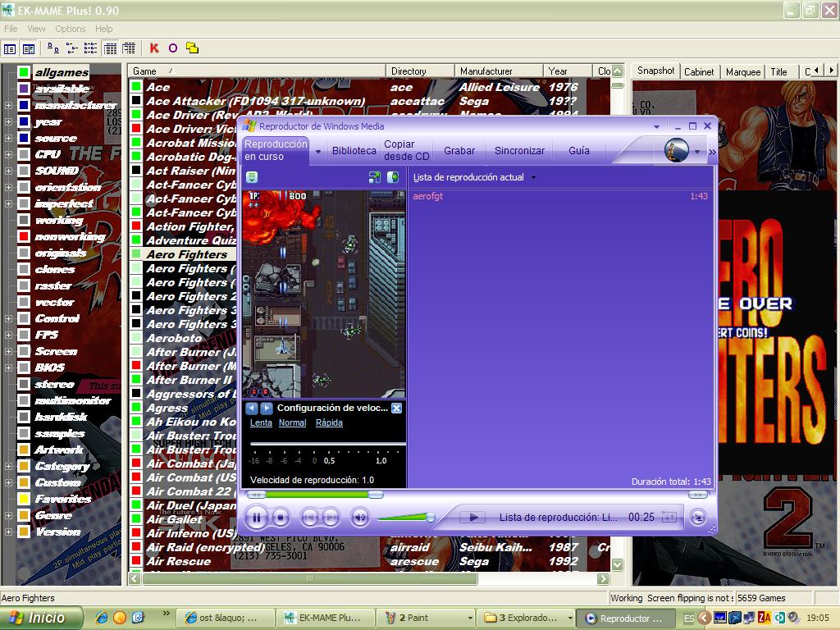Open the File menu in EK-MAME
Viewport: 840px width, 630px height.
click(11, 29)
